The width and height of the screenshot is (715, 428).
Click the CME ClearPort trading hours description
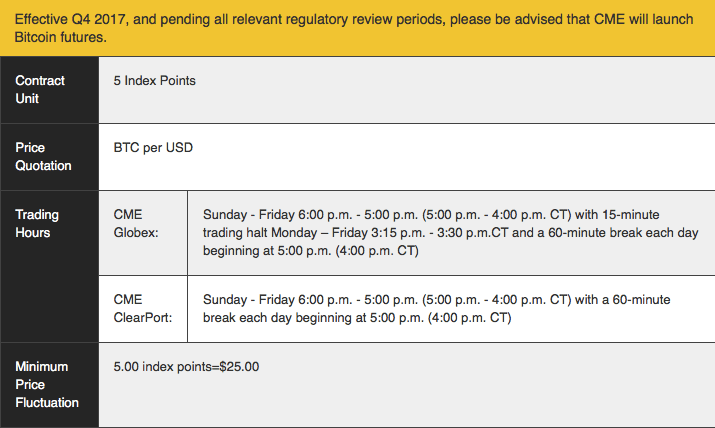pos(437,309)
